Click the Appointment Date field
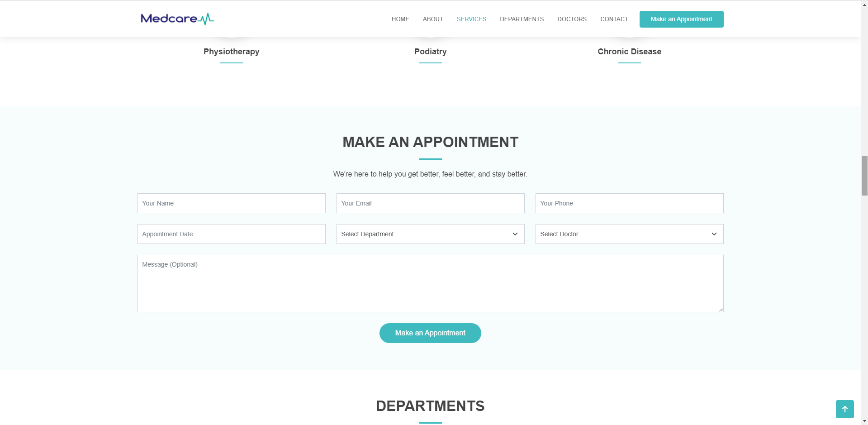Image resolution: width=868 pixels, height=425 pixels. [x=231, y=234]
